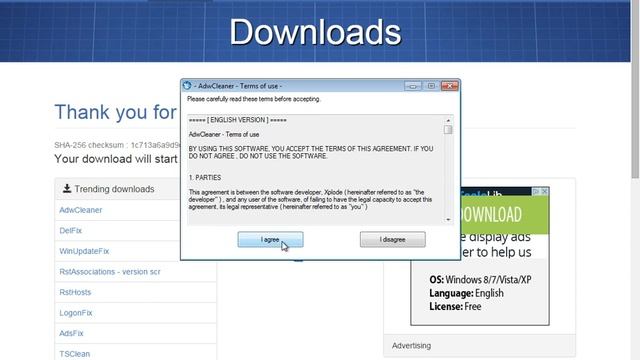Open TSClean trending download link
This screenshot has height=360, width=640.
pyautogui.click(x=75, y=354)
